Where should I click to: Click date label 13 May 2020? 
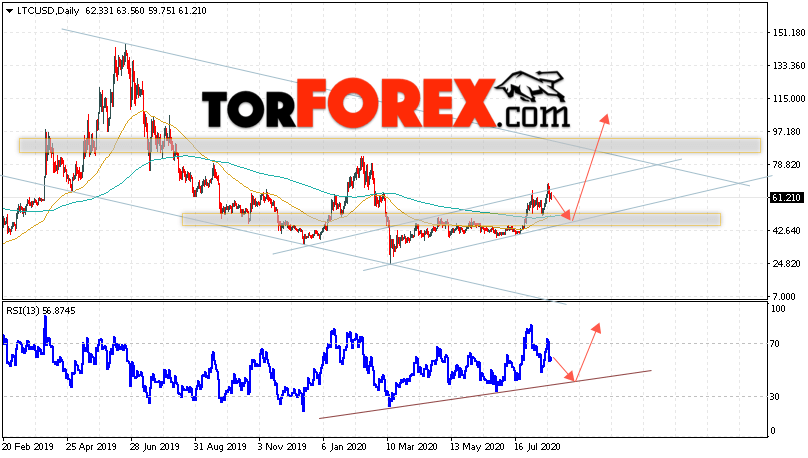pyautogui.click(x=477, y=447)
